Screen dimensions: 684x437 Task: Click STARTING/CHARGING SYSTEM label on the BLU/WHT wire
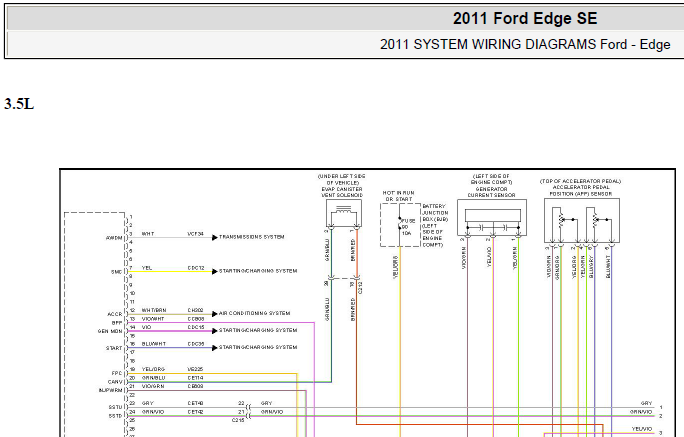[258, 347]
